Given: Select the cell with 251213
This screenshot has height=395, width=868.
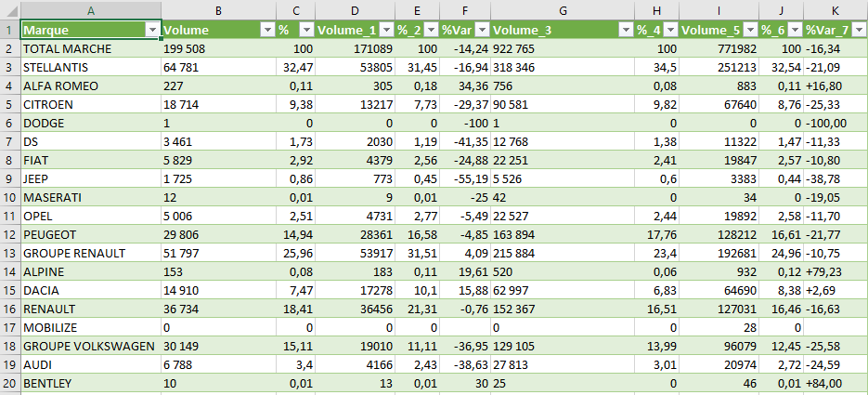Looking at the screenshot, I should pyautogui.click(x=719, y=68).
